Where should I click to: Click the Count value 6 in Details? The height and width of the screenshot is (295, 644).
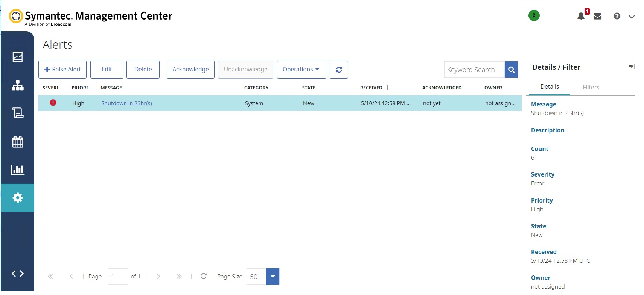coord(533,158)
